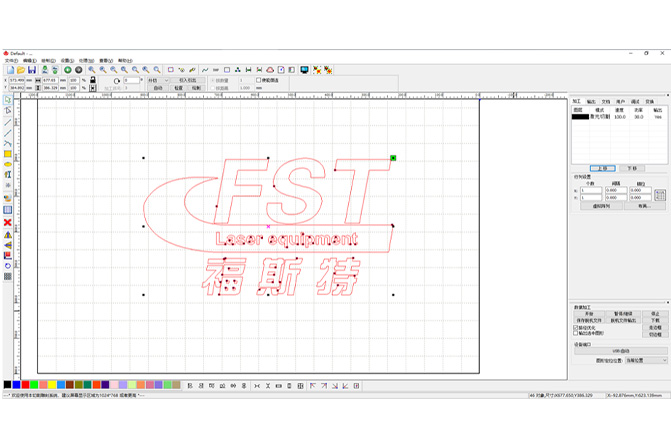Click the green handle at logo's top-right corner
Image resolution: width=671 pixels, height=448 pixels.
(x=393, y=158)
